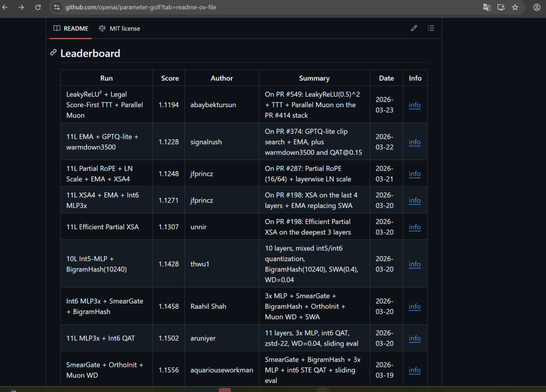Screen dimensions: 546x392
Task: Open info link for aruniyer's 11L MLP3x run
Action: 414,338
